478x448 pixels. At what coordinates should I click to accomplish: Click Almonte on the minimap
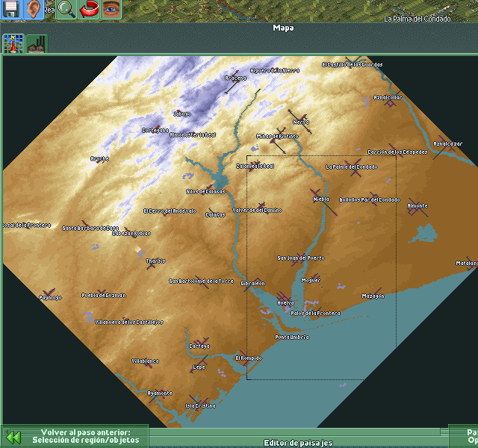point(418,206)
